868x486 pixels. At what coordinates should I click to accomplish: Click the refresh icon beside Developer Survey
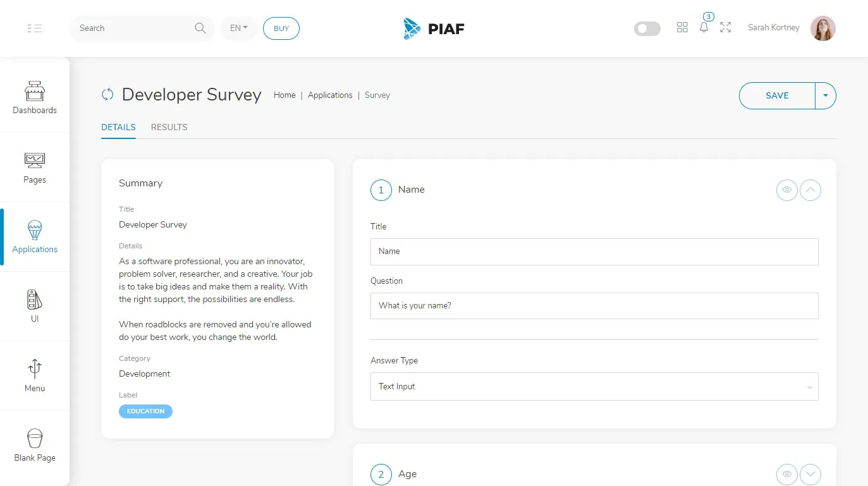[x=107, y=94]
